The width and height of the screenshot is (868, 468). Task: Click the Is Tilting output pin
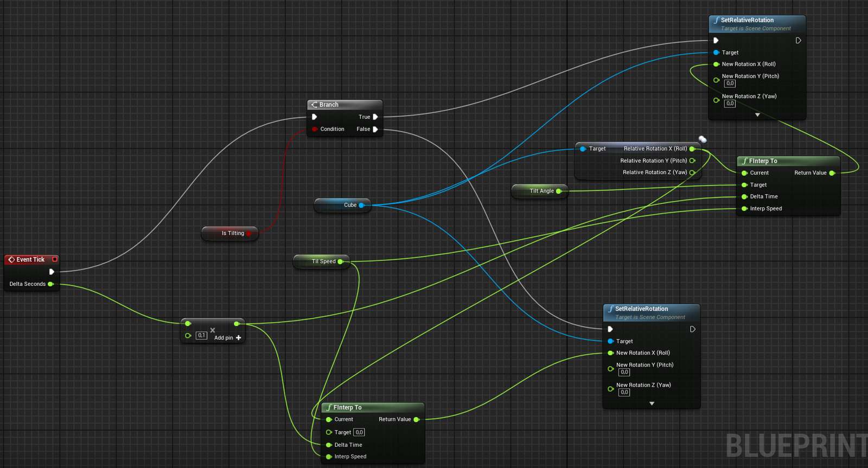(x=248, y=234)
